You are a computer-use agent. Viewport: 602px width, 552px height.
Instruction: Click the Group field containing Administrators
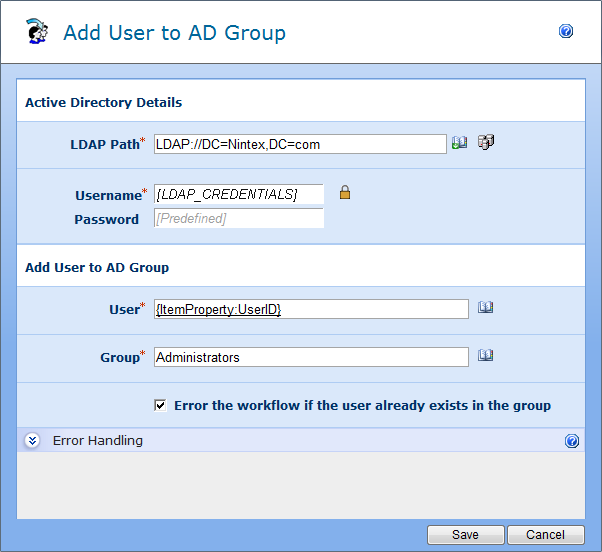click(x=310, y=357)
